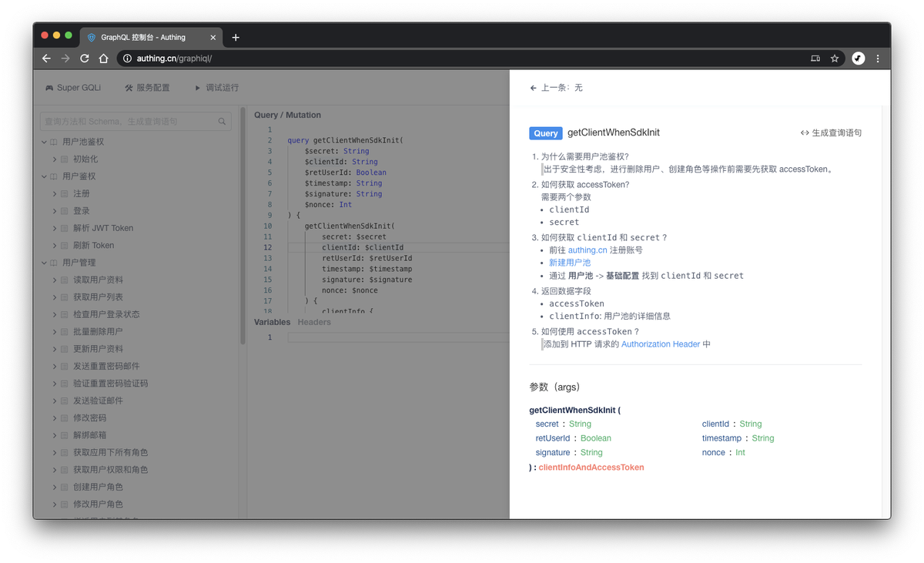This screenshot has height=563, width=924.
Task: Click the document icon next to 登录
Action: (x=65, y=211)
